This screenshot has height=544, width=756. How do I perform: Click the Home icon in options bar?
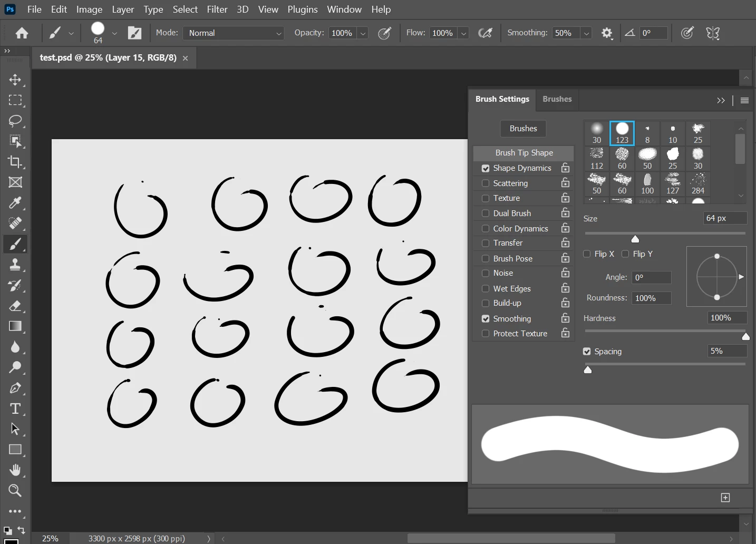coord(22,33)
